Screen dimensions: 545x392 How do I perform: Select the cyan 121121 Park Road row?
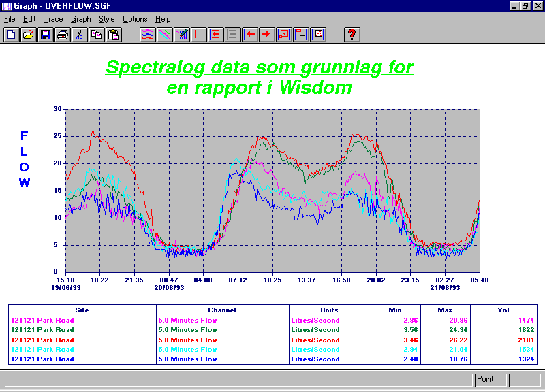(273, 350)
